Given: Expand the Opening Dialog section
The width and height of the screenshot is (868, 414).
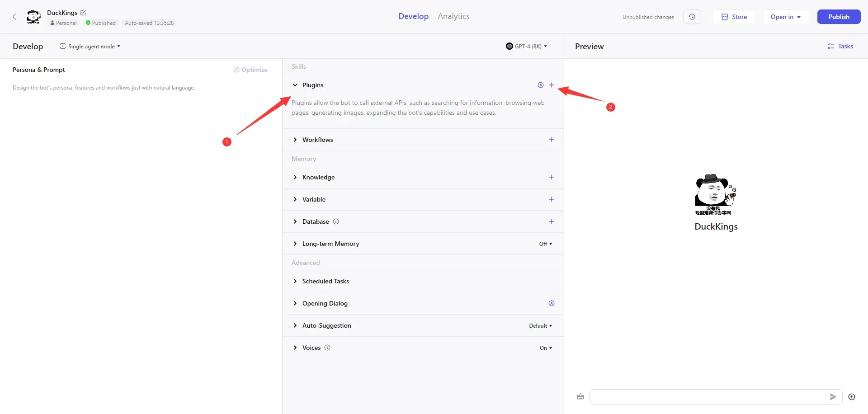Looking at the screenshot, I should (x=295, y=303).
